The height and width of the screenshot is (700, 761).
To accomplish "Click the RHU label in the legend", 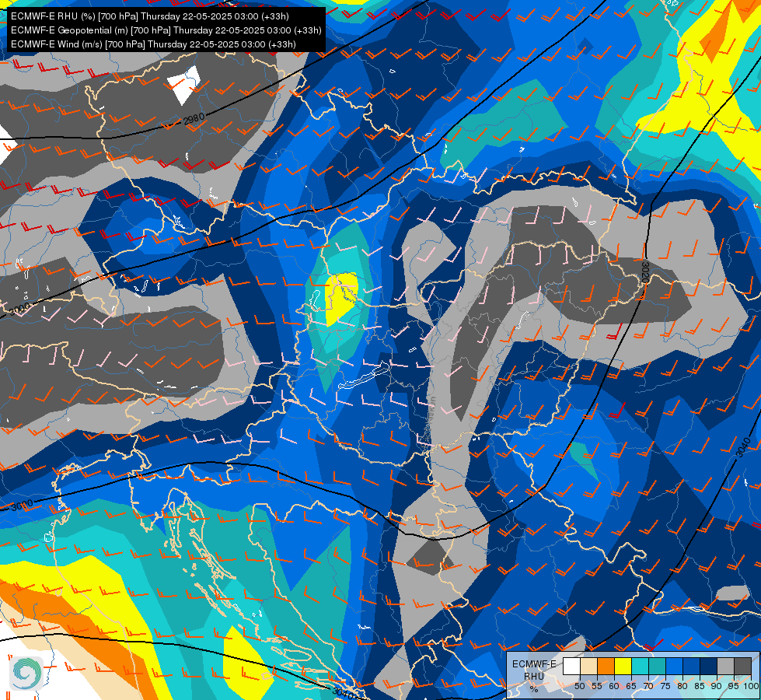I will pyautogui.click(x=534, y=676).
